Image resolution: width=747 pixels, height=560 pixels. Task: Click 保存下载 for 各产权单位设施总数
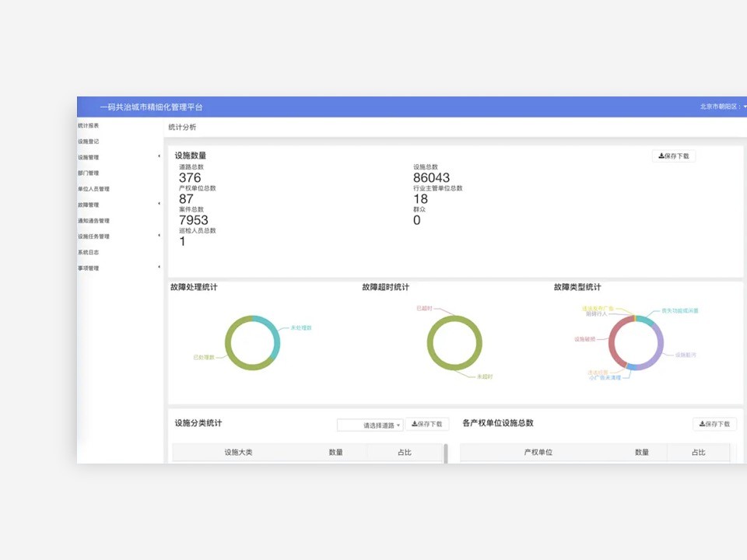[714, 425]
